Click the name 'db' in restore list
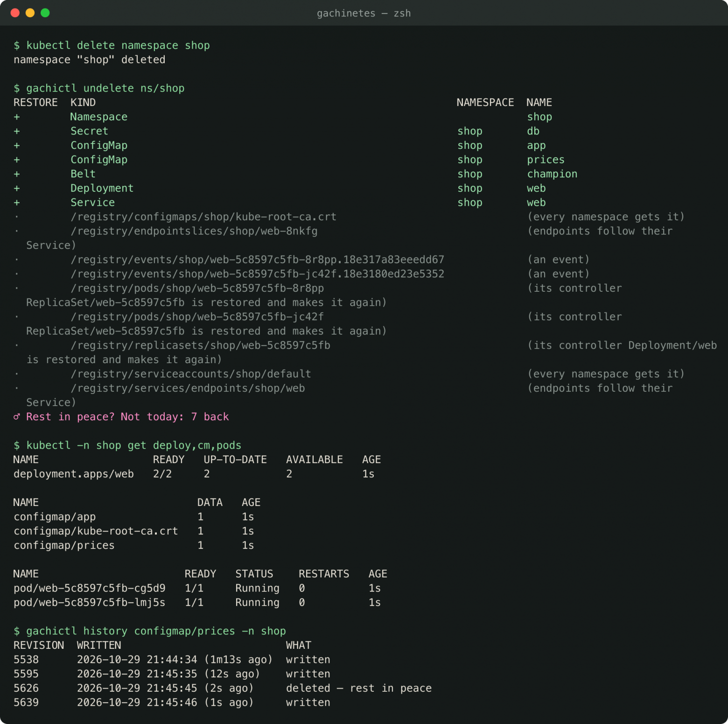Screen dimensions: 728x724 coord(533,131)
